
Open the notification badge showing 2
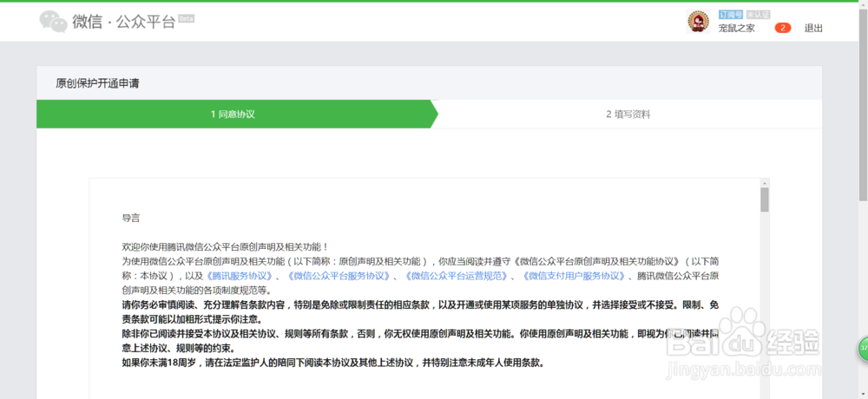[782, 29]
